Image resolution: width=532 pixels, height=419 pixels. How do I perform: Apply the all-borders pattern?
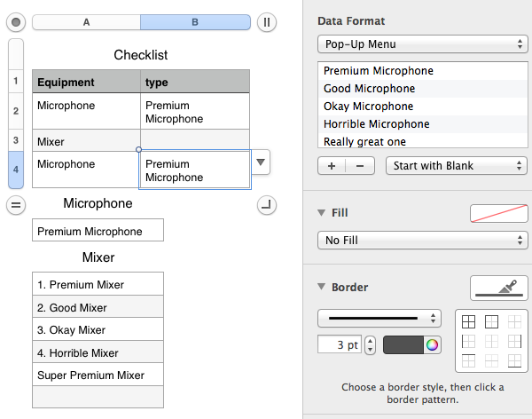tap(466, 322)
